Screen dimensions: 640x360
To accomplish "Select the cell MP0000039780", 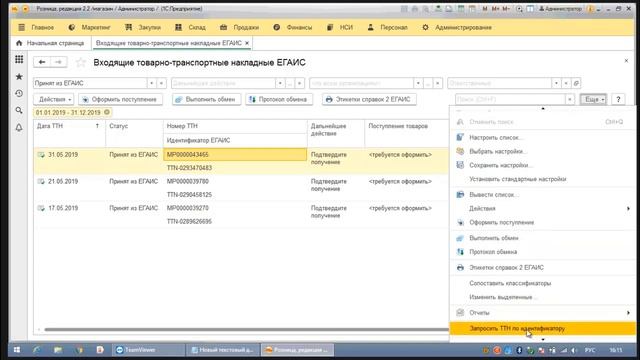I will click(235, 182).
